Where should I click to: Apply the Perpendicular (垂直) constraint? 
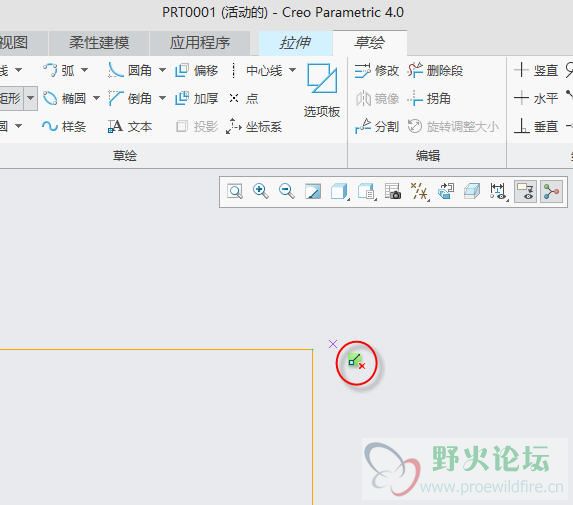tap(536, 126)
